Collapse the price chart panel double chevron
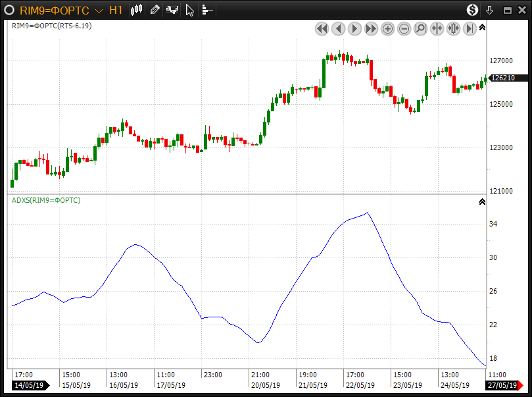Screen dimensions: 532x397 pos(482,28)
